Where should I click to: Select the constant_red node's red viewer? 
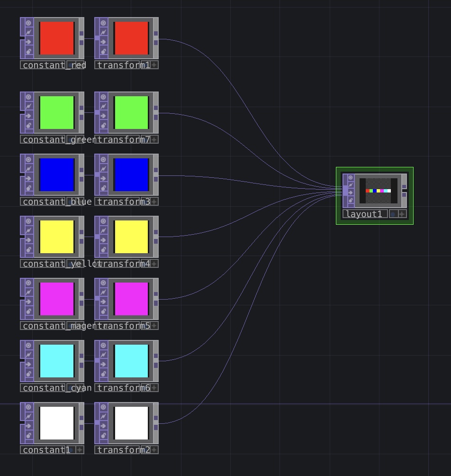click(x=57, y=38)
